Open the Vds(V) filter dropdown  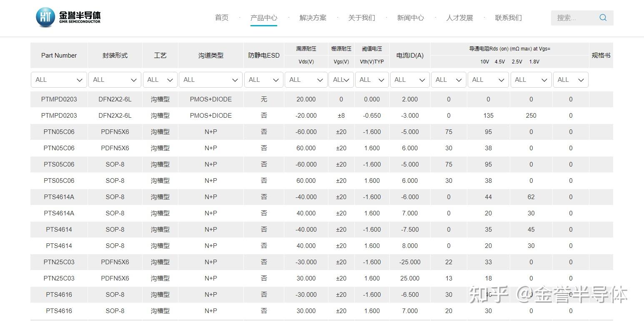click(306, 80)
